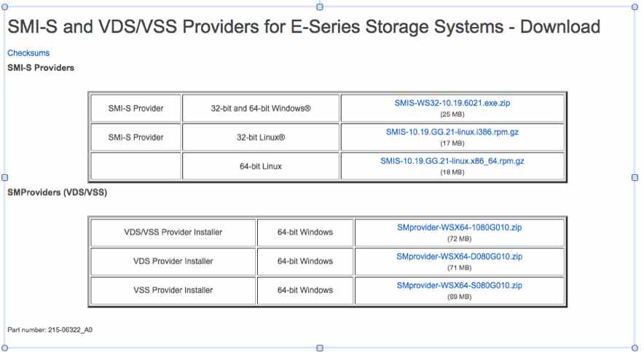Click the "VDS Provider Installer" cell
Viewport: 644px width, 352px height.
173,261
